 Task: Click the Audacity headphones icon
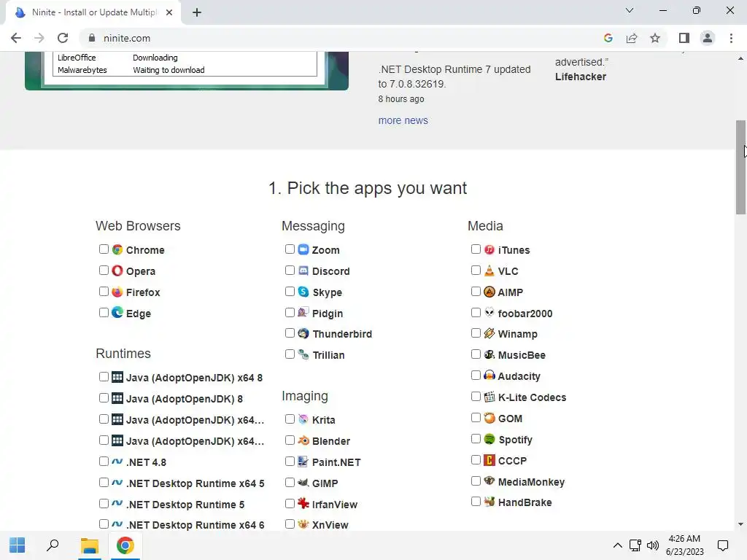(489, 376)
